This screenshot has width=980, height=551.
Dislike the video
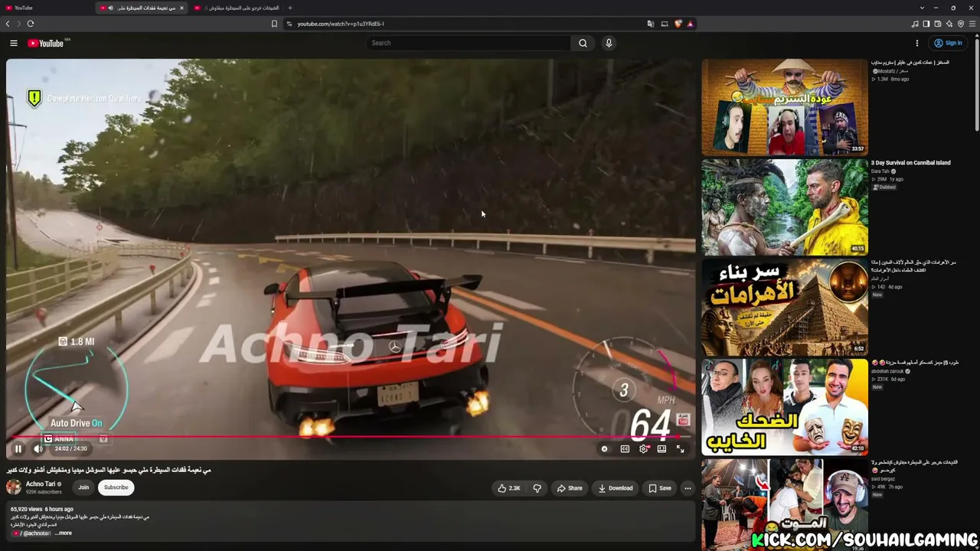(537, 488)
